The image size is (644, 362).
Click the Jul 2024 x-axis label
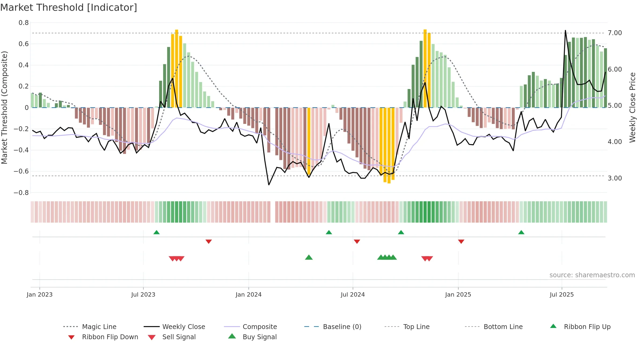pyautogui.click(x=353, y=294)
